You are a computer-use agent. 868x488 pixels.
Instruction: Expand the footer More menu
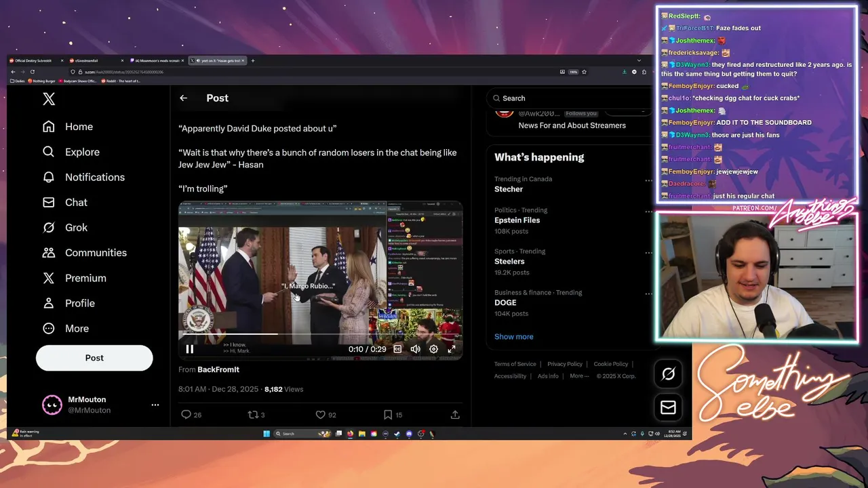tap(578, 376)
